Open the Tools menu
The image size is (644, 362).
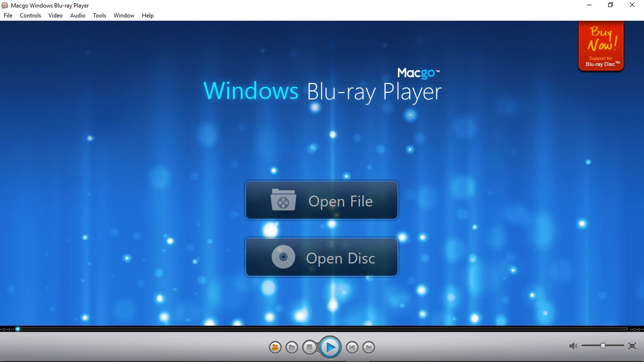point(99,16)
